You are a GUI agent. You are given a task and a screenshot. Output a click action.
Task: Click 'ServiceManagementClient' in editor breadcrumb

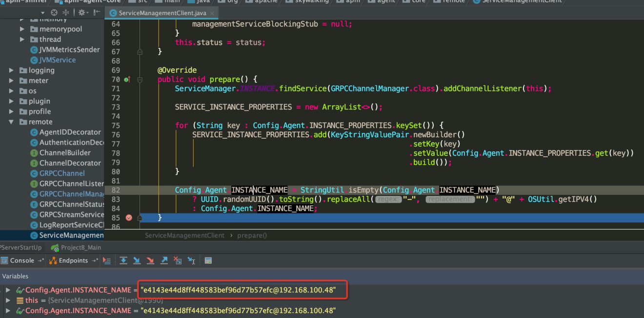pyautogui.click(x=184, y=235)
